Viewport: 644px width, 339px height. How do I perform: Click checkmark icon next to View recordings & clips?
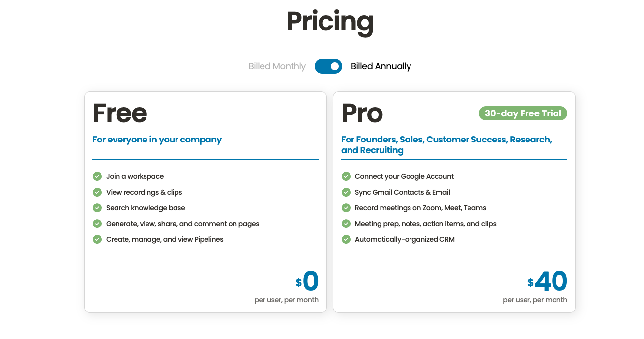tap(97, 192)
